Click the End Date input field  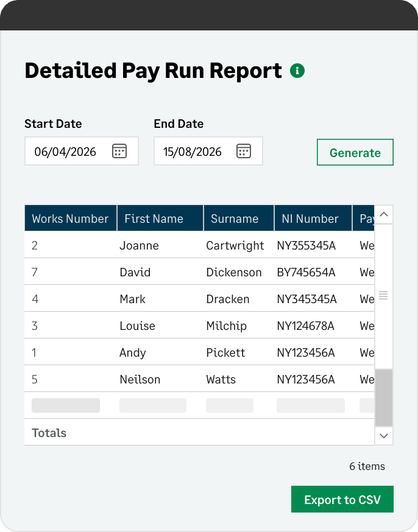[x=208, y=151]
